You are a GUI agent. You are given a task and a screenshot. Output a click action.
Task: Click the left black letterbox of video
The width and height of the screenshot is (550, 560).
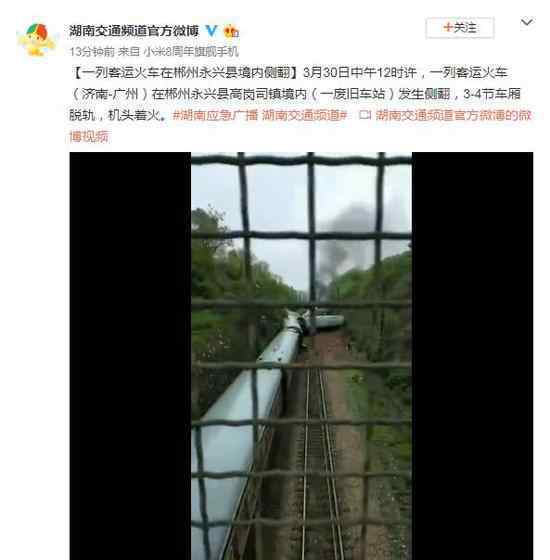point(130,356)
